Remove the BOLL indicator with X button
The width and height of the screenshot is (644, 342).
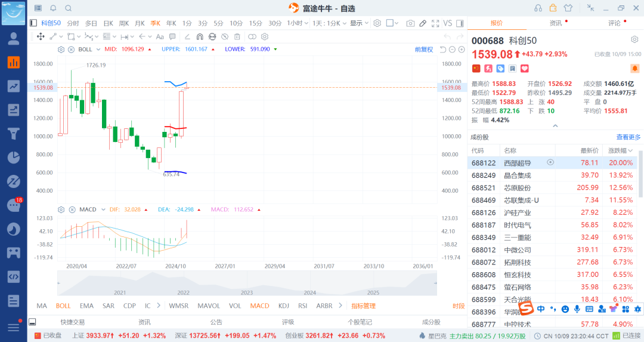71,50
